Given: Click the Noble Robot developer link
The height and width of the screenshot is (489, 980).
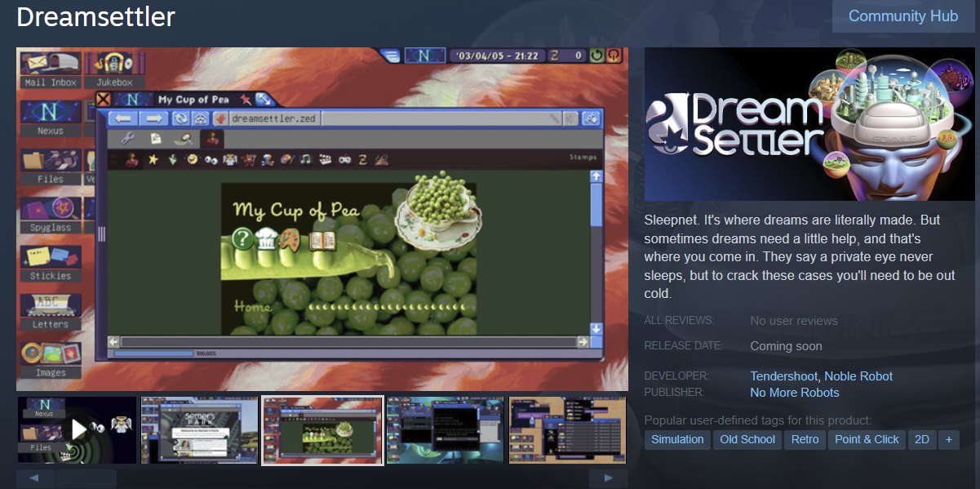Looking at the screenshot, I should point(858,376).
